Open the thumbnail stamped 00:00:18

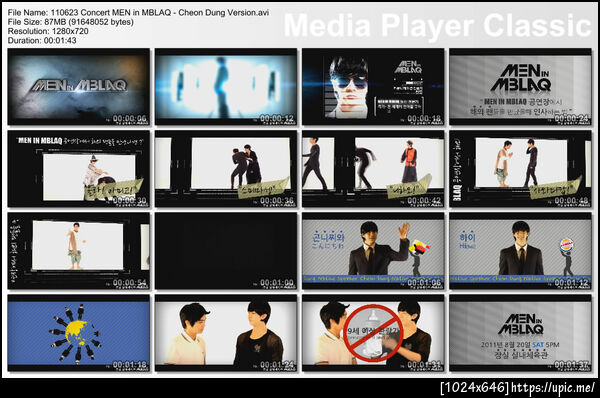pos(373,87)
